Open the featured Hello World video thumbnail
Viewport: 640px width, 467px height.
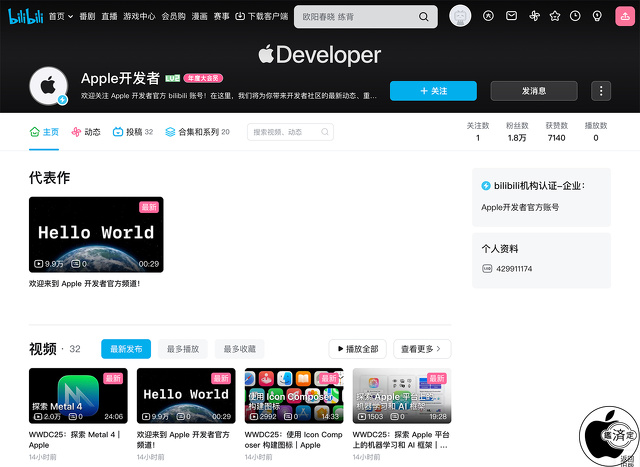96,235
